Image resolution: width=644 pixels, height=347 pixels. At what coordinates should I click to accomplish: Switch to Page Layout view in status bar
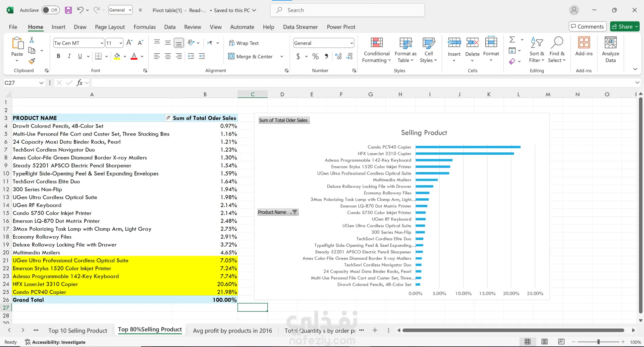[x=544, y=342]
